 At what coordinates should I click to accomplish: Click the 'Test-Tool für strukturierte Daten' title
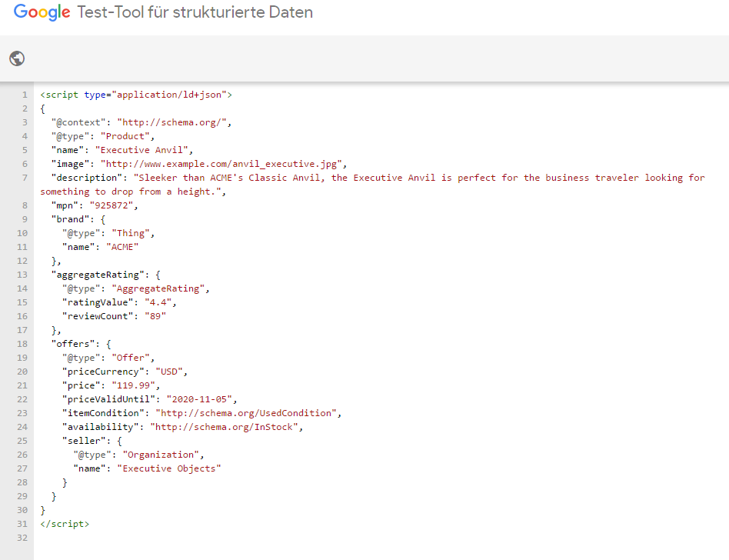coord(195,12)
